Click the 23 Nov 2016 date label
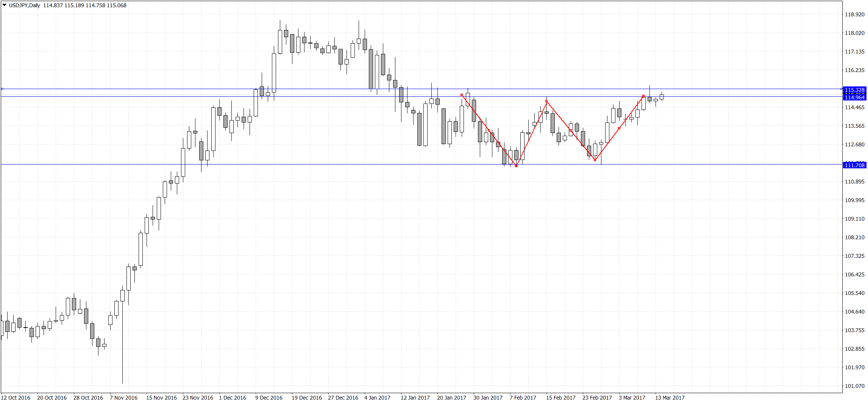The width and height of the screenshot is (868, 403). click(198, 398)
